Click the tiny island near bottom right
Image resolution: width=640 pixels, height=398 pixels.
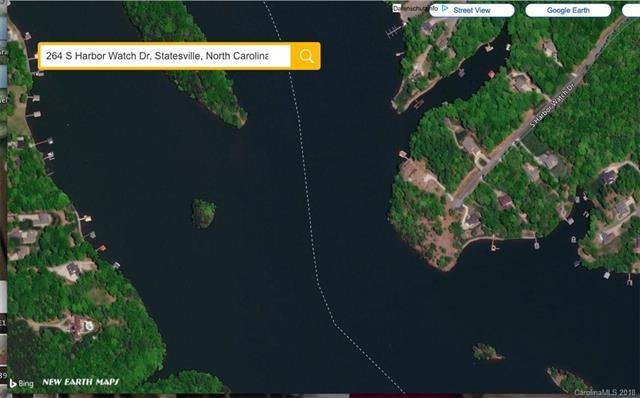tap(486, 352)
